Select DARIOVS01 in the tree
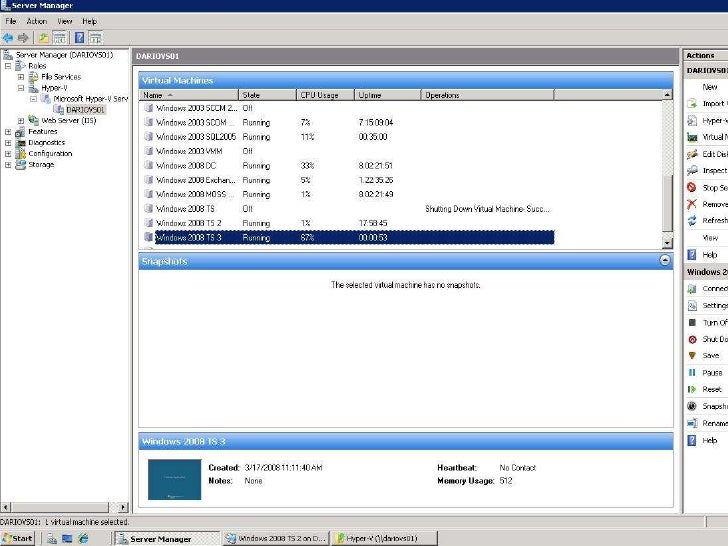 [x=85, y=110]
